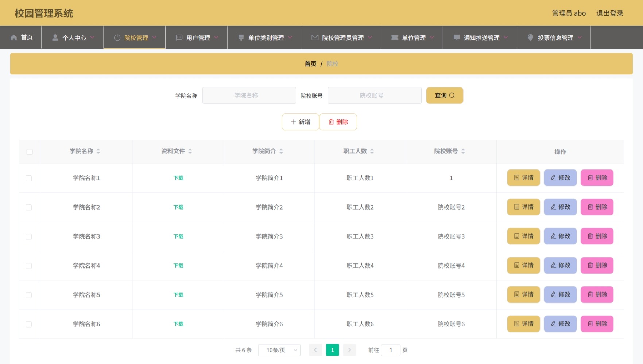Download the file for 学院名称1
Viewport: 643px width, 364px height.
tap(178, 178)
